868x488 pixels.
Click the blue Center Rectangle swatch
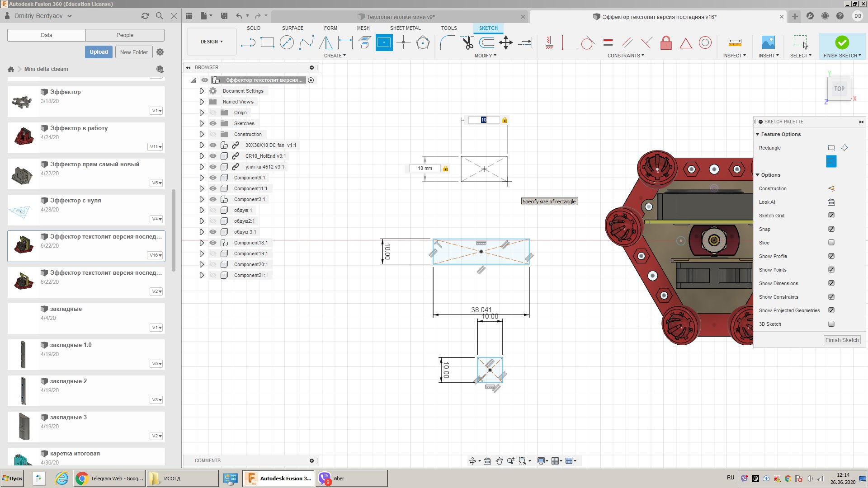coord(831,161)
